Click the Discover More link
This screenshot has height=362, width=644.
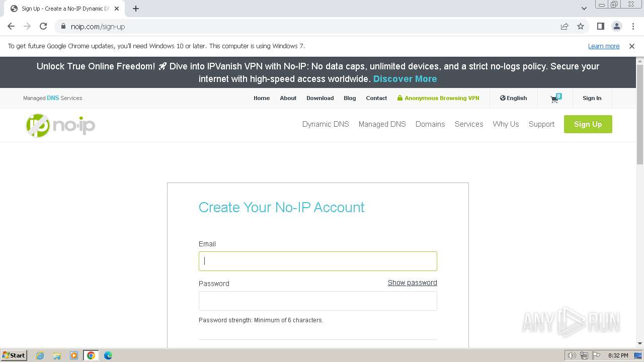405,79
